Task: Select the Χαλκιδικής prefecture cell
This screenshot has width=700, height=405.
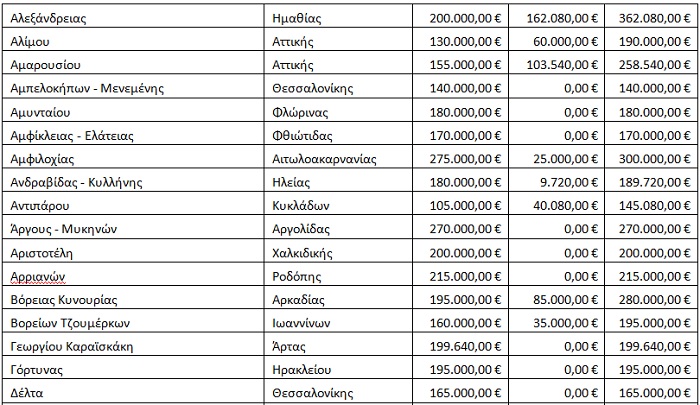Action: [x=338, y=252]
